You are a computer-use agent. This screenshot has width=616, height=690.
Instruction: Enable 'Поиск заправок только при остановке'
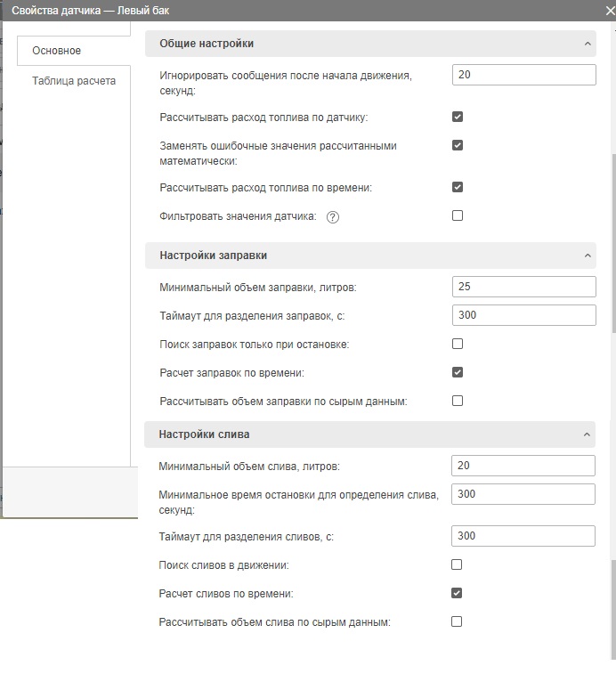tap(458, 344)
